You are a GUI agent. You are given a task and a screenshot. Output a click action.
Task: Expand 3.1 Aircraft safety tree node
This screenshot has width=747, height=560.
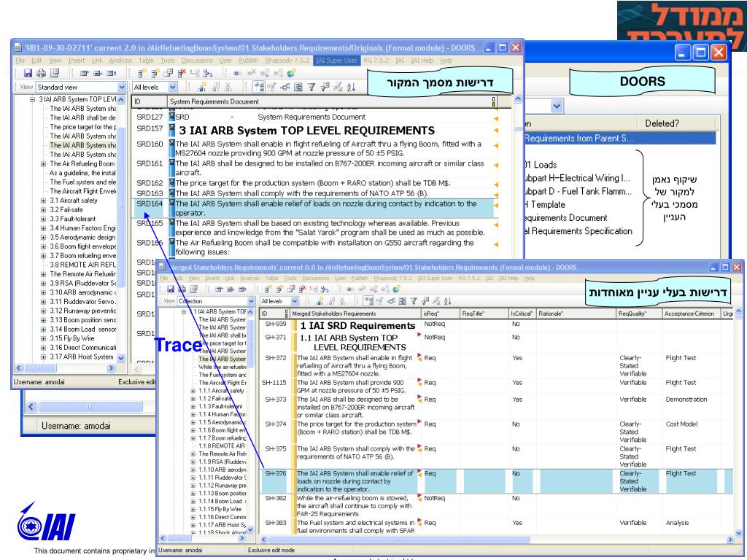point(43,201)
